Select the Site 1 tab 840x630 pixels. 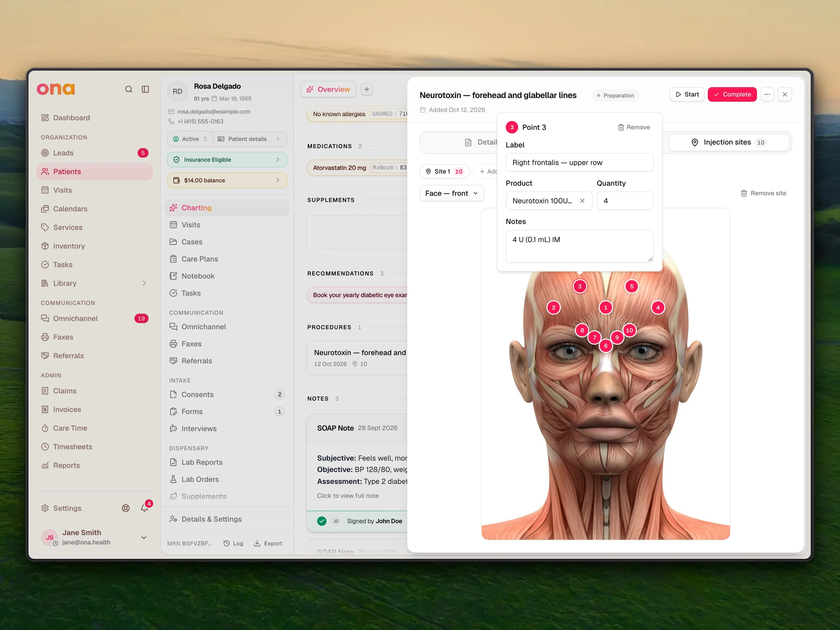445,171
